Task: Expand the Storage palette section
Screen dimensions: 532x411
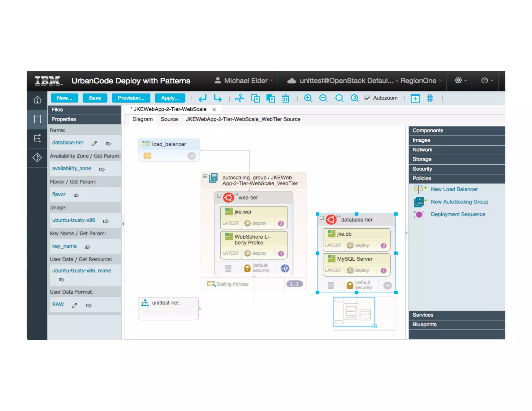Action: pyautogui.click(x=457, y=159)
